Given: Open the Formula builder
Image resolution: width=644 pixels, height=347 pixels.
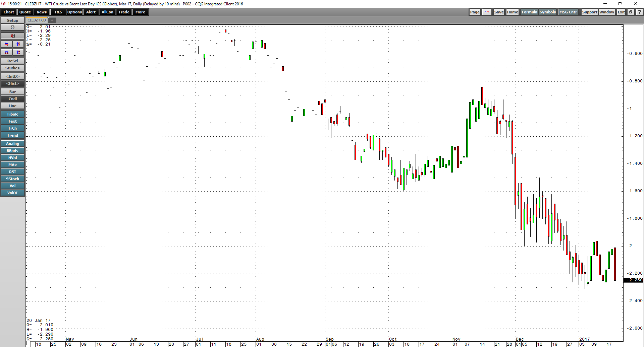Looking at the screenshot, I should tap(529, 12).
